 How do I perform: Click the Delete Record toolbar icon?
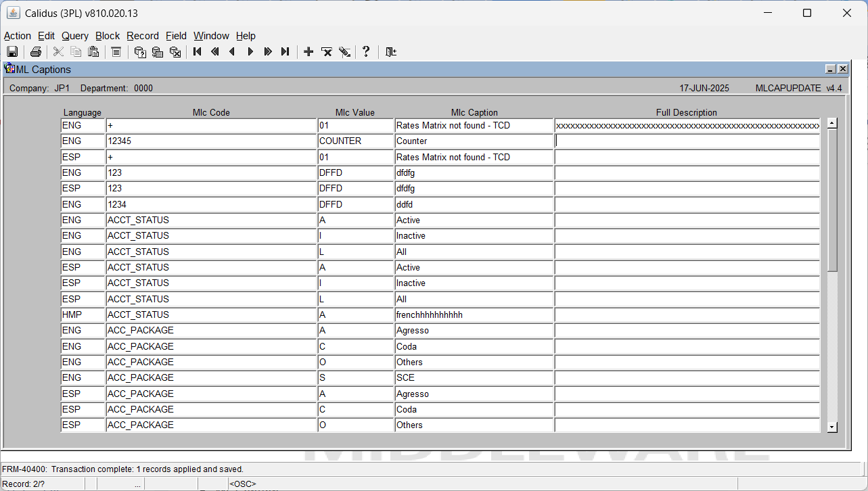tap(327, 52)
